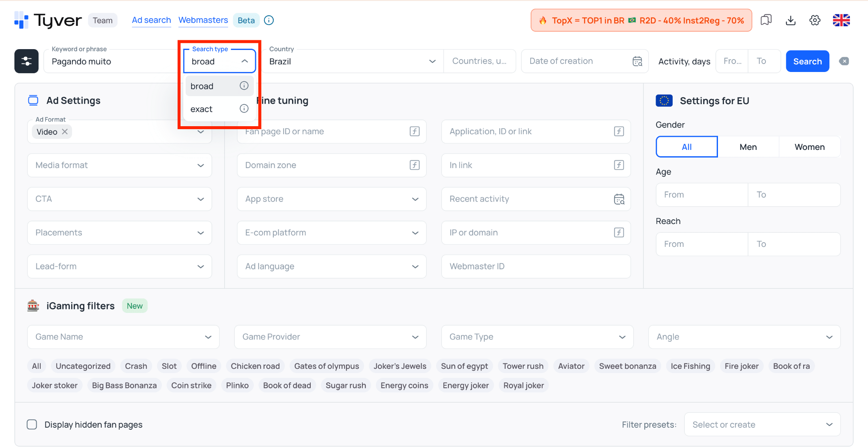Expand the Media format dropdown

pos(120,165)
